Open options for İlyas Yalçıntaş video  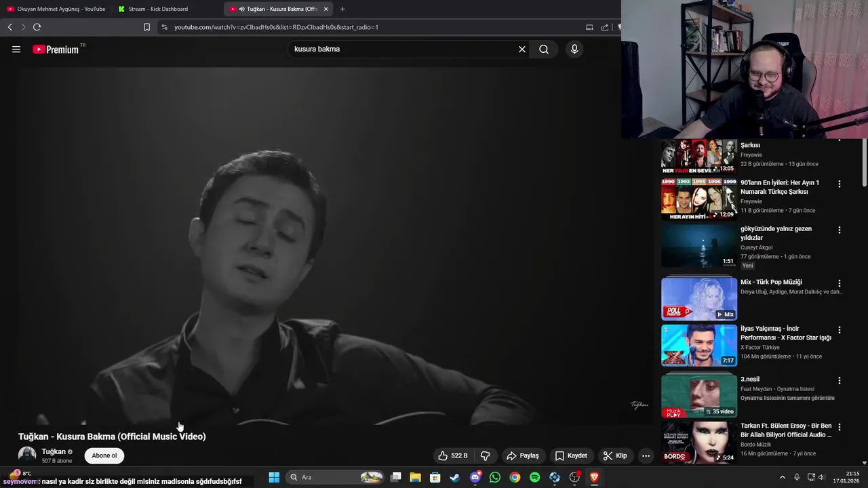pyautogui.click(x=839, y=330)
